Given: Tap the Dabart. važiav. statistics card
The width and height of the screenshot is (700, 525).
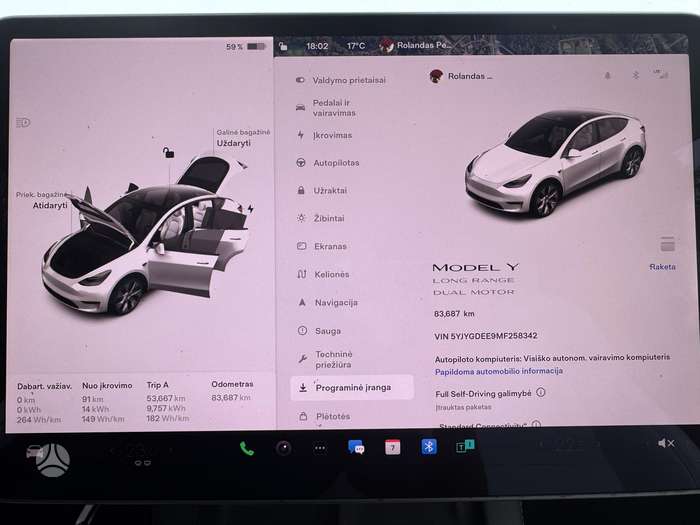Looking at the screenshot, I should pyautogui.click(x=44, y=403).
